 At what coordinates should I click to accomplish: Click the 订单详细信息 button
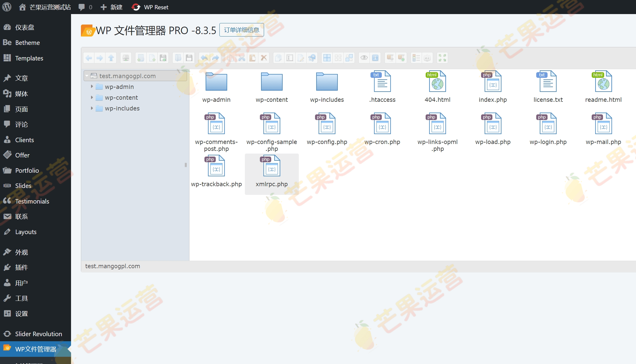pyautogui.click(x=242, y=30)
